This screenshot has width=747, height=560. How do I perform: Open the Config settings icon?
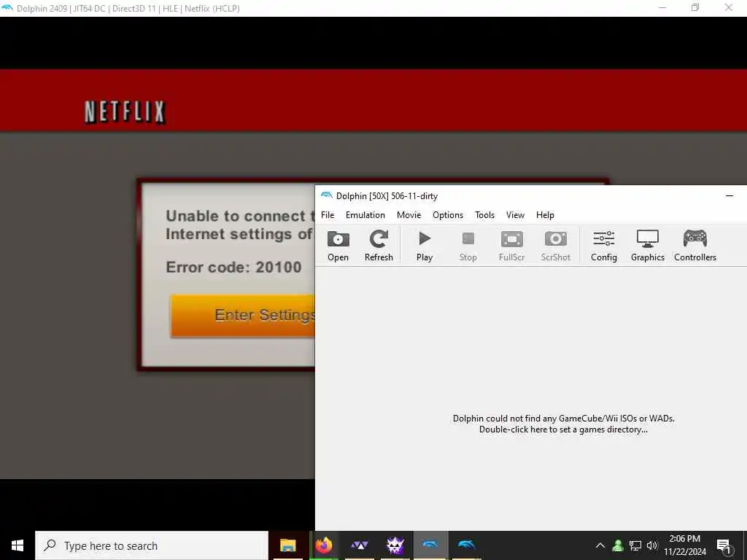[x=603, y=246]
